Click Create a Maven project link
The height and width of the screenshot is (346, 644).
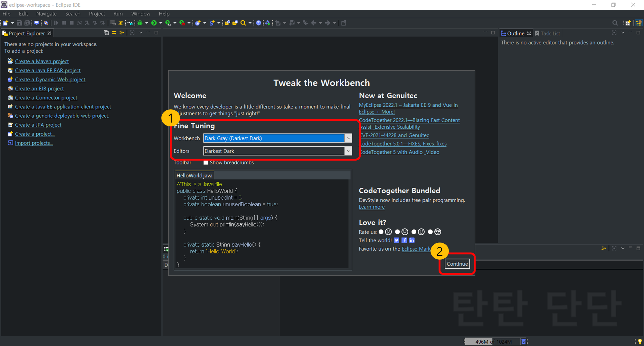pos(42,61)
